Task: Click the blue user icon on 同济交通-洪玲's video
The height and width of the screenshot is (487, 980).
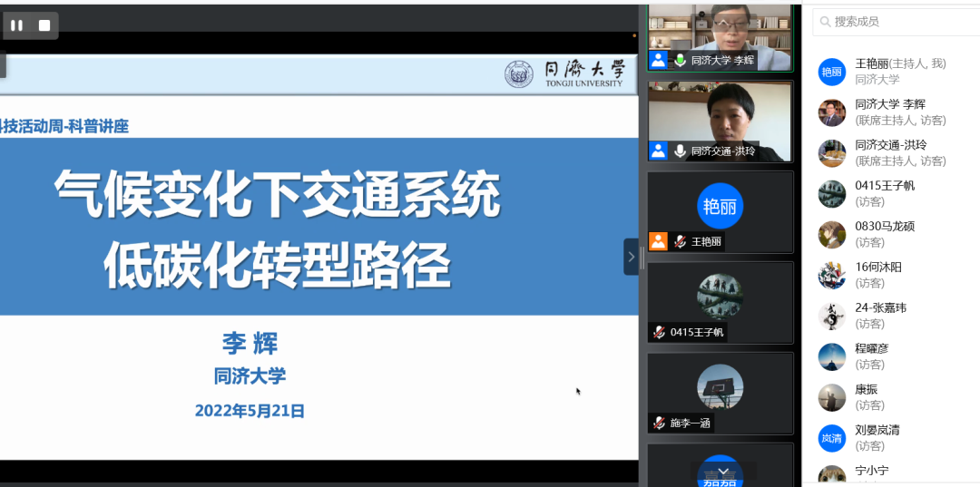Action: pyautogui.click(x=658, y=151)
